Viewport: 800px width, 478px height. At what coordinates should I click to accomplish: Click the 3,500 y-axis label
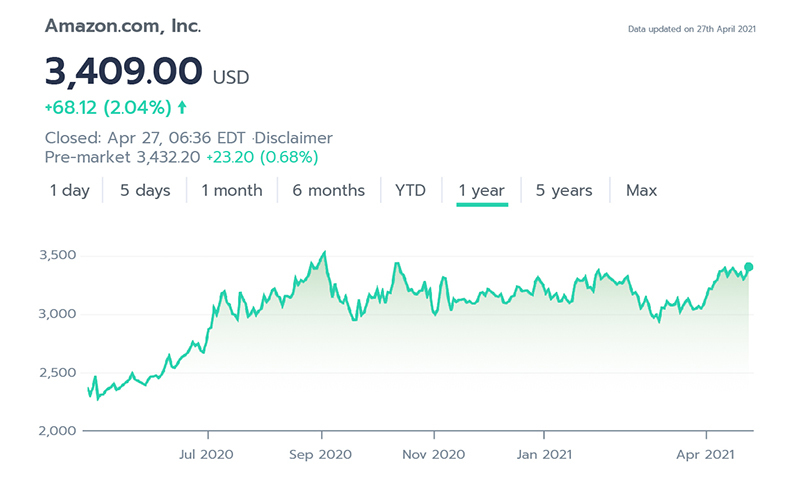tap(58, 255)
